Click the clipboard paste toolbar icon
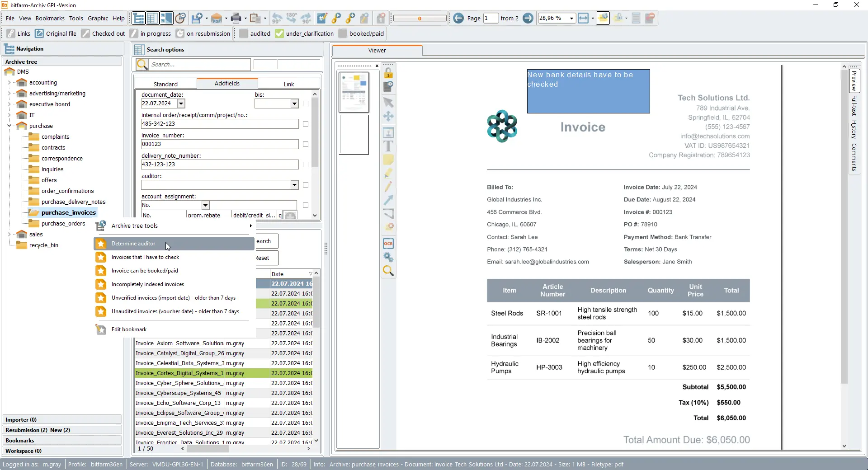The width and height of the screenshot is (868, 470). tap(255, 18)
